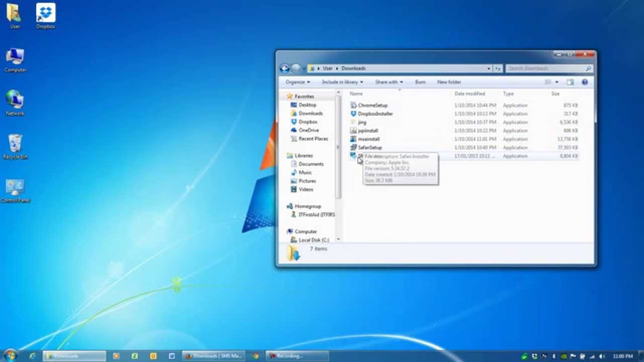Click the Burn toolbar button
The image size is (644, 362).
click(420, 82)
